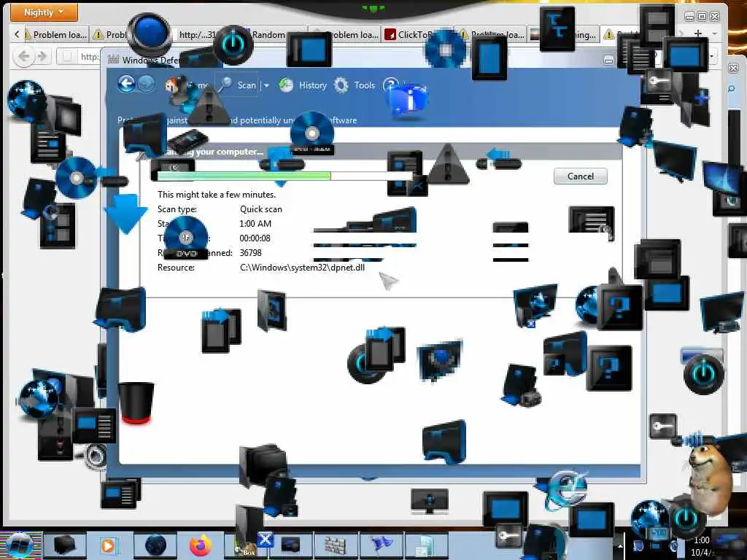Click scanned resources count '36798'
Viewport: 747px width, 560px height.
point(251,253)
